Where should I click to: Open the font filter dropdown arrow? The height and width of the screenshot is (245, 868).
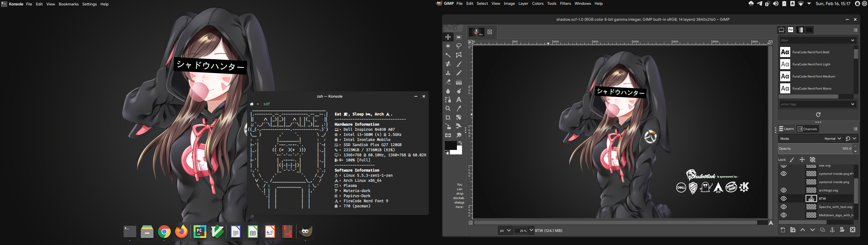[853, 41]
